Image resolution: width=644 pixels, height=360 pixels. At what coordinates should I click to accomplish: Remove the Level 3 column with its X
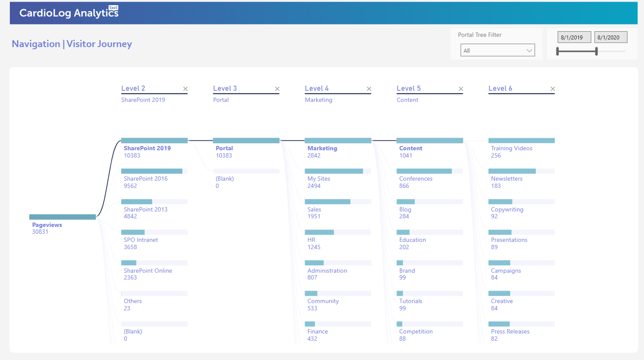tap(277, 89)
